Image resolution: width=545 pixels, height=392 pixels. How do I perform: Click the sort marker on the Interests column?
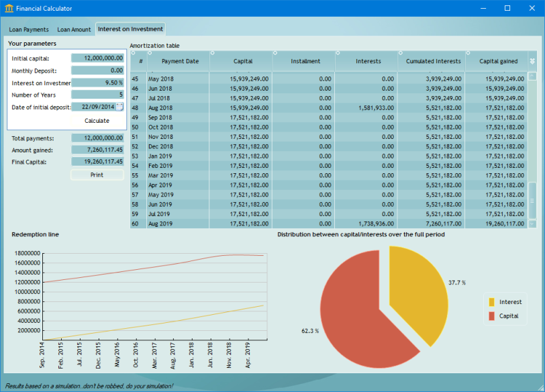336,52
